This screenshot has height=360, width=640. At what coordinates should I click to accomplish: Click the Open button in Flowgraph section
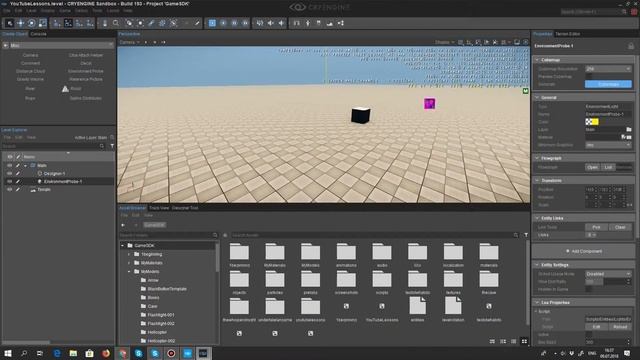(592, 167)
